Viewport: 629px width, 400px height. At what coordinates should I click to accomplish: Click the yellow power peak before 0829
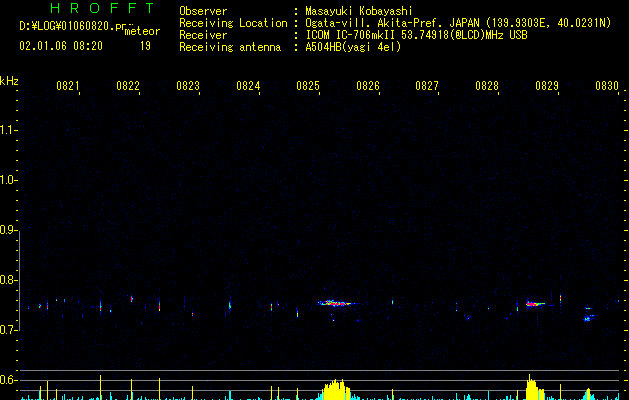(x=534, y=387)
